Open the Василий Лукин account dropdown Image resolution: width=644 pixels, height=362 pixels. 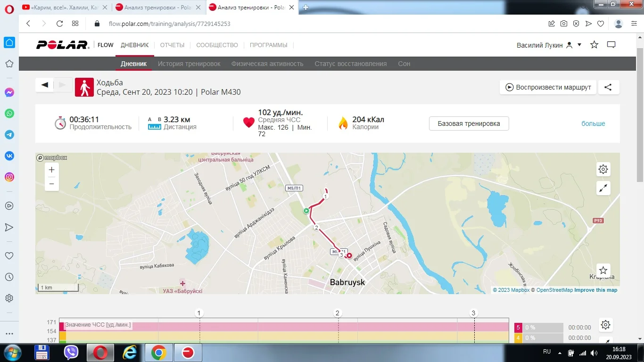[549, 45]
